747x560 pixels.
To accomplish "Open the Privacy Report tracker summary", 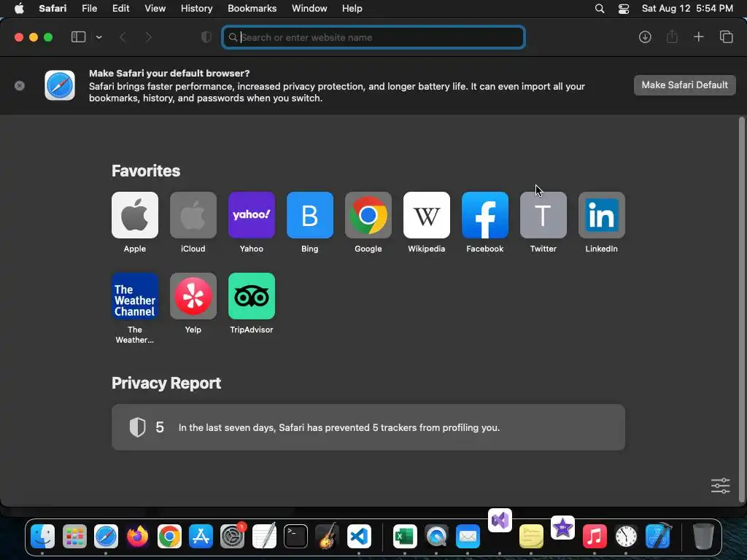I will (x=368, y=427).
